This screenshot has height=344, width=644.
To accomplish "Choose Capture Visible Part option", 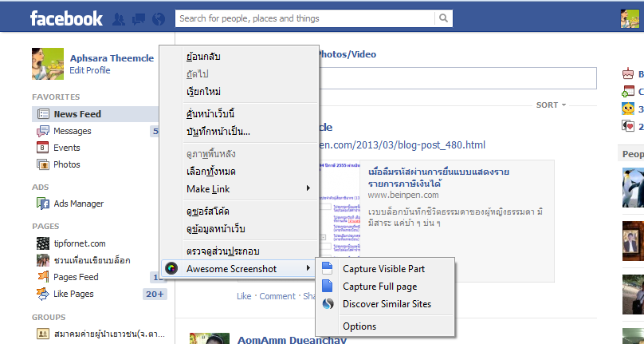I will pyautogui.click(x=385, y=269).
